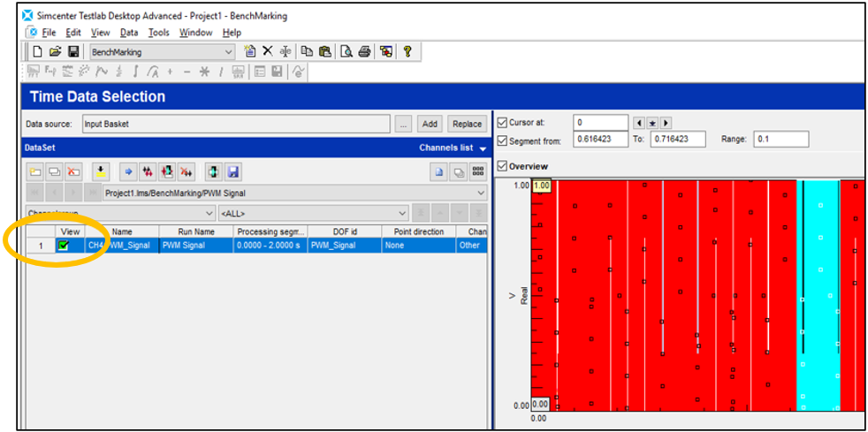868x432 pixels.
Task: Click the grid tiles icon in DataSet toolbar
Action: (478, 172)
